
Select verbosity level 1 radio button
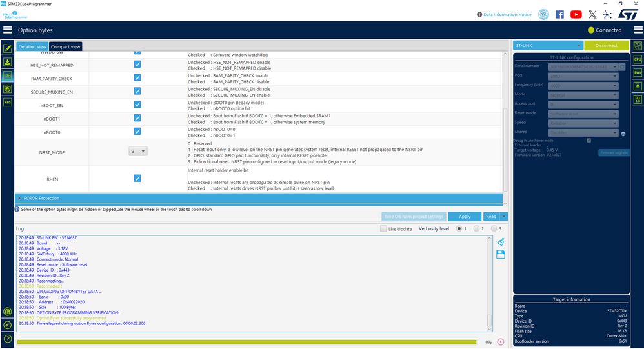tap(459, 229)
